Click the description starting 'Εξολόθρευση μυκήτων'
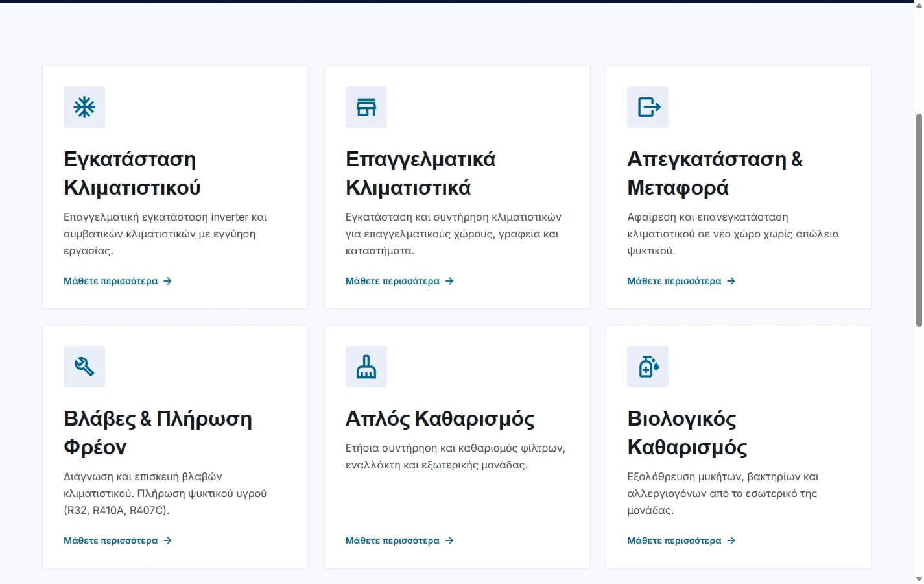The height and width of the screenshot is (584, 924). 722,493
